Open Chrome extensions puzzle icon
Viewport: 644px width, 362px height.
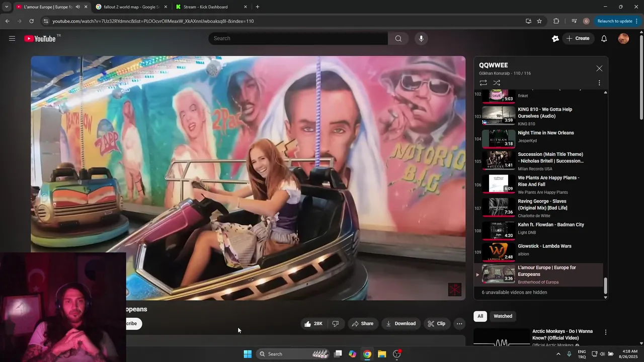click(x=556, y=21)
